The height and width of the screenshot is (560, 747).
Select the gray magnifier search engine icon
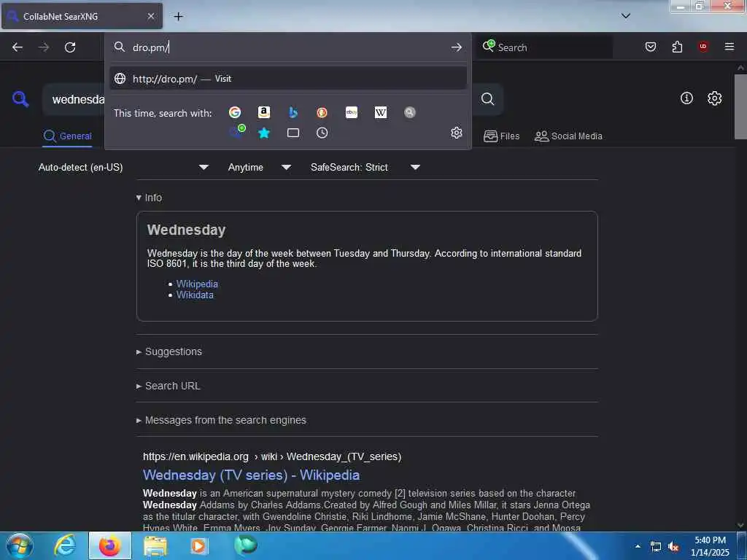click(x=410, y=112)
